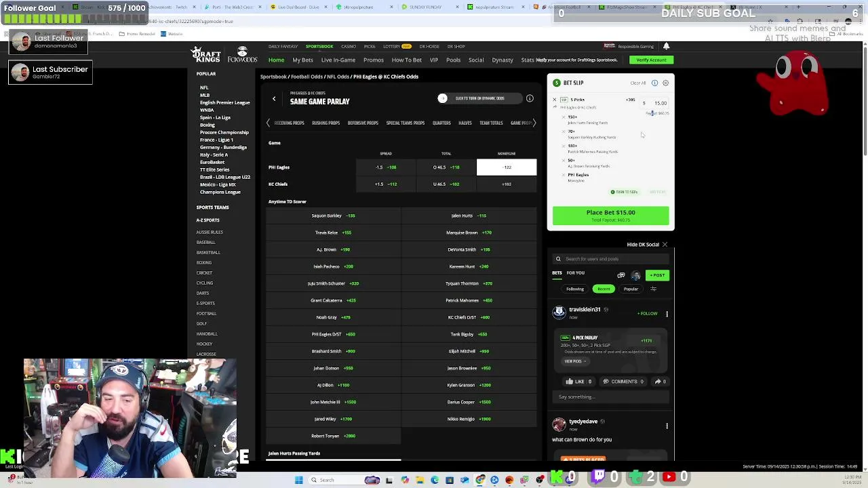
Task: Create a new DK Social post
Action: [x=658, y=275]
